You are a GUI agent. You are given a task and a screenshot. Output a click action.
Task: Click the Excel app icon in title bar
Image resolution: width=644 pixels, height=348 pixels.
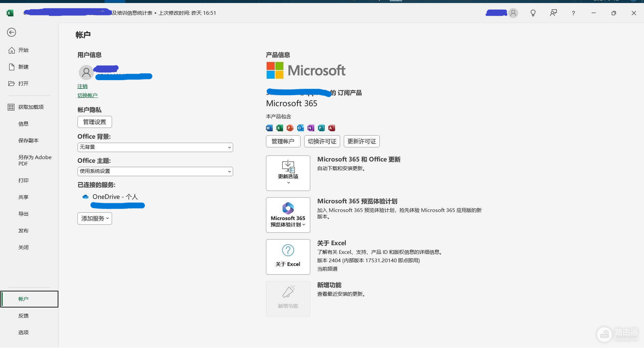pyautogui.click(x=10, y=13)
